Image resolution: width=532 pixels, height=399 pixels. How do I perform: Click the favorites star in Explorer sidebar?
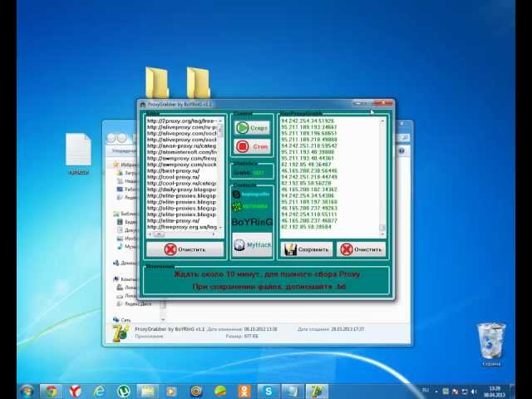pyautogui.click(x=116, y=165)
